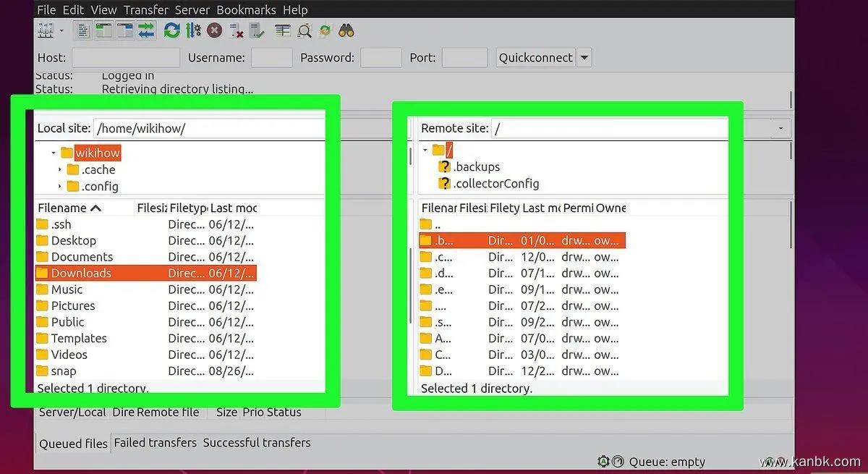Sort local files by Filename column header
This screenshot has height=474, width=868.
(69, 208)
